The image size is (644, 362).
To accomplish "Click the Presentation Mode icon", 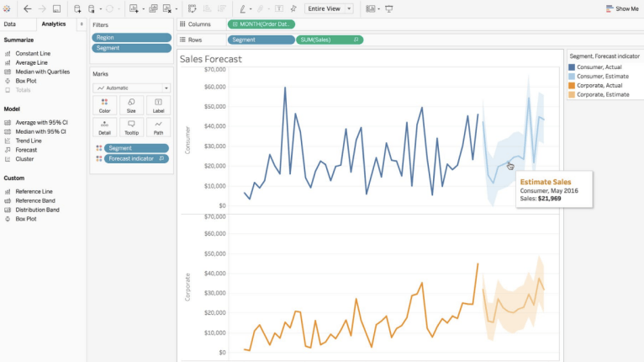I will click(x=389, y=8).
